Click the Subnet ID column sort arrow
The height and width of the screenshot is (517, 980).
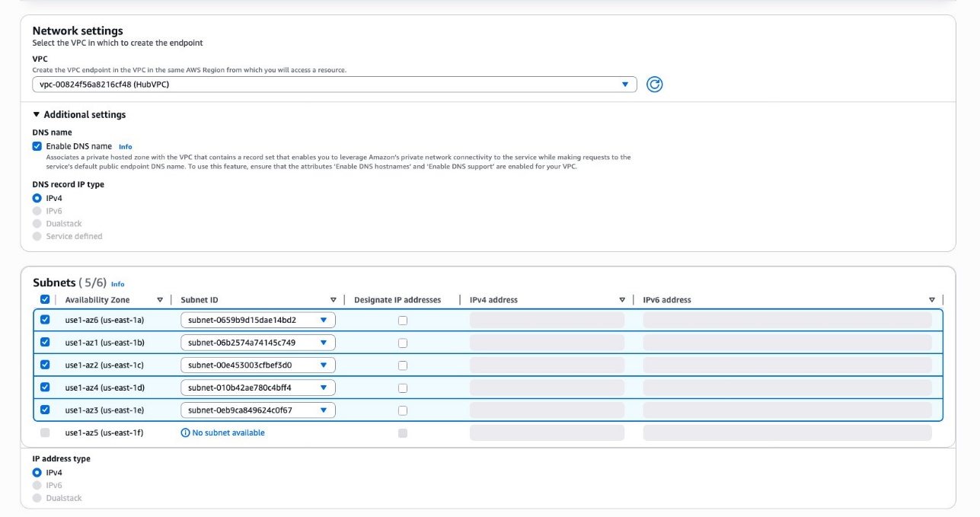334,300
